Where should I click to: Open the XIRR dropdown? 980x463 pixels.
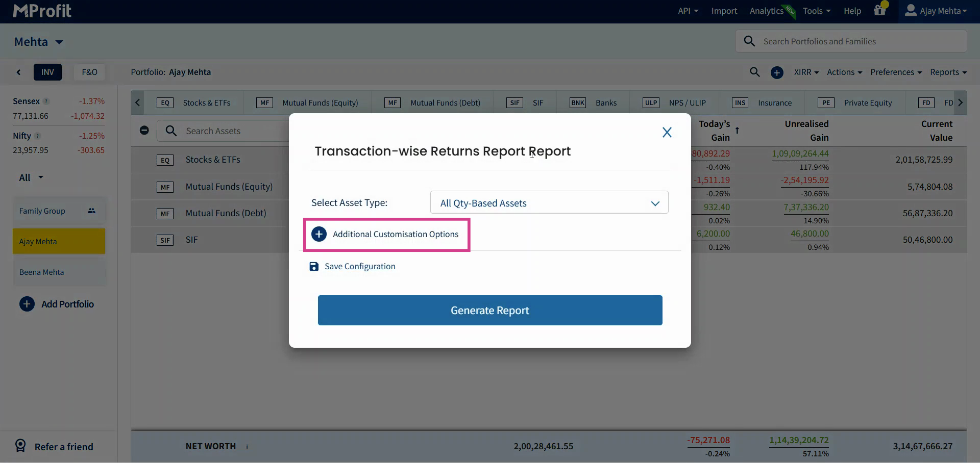pyautogui.click(x=806, y=72)
